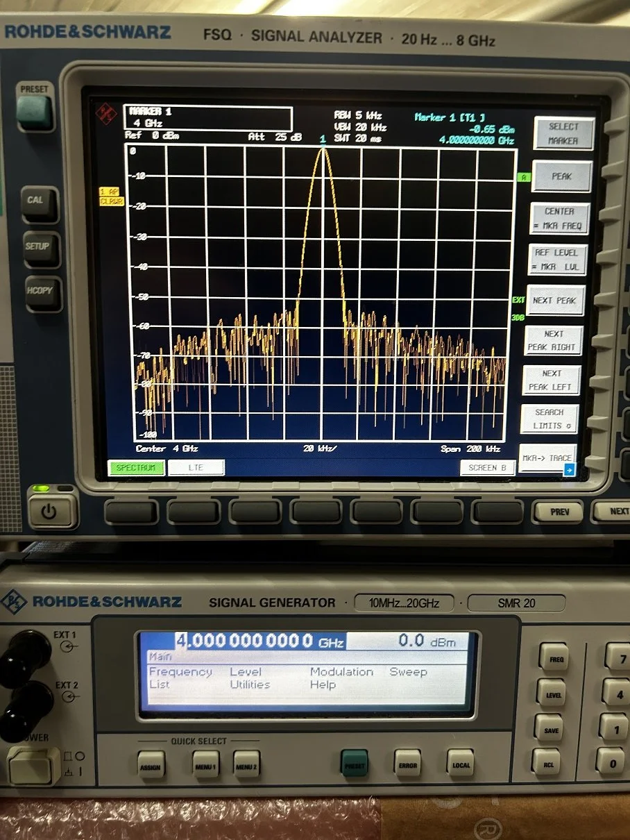This screenshot has height=840, width=630.
Task: Select the NEXT PEAK LEFT softkey
Action: (551, 380)
